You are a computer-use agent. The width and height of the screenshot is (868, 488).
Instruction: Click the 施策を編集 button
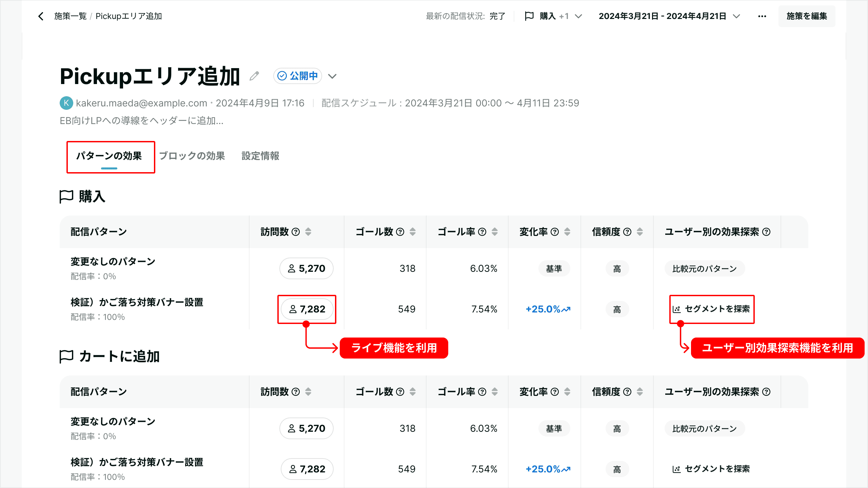pos(807,16)
